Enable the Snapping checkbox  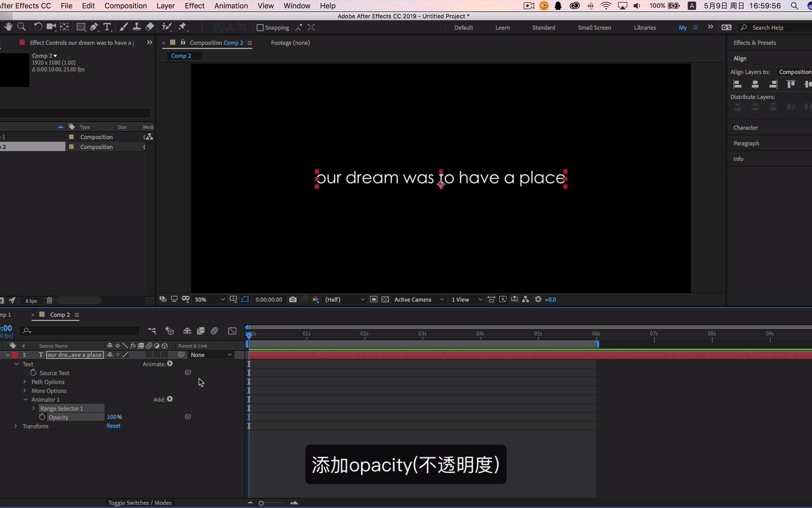click(260, 27)
